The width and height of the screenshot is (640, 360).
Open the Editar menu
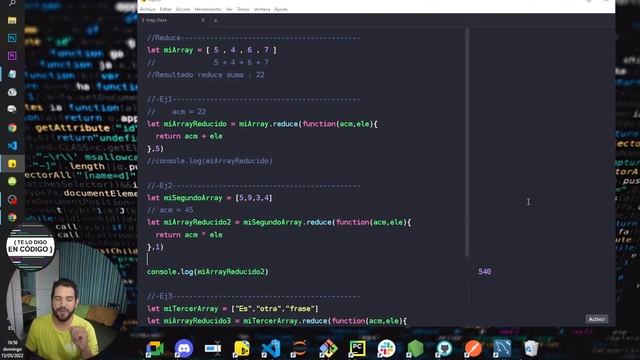coord(166,9)
